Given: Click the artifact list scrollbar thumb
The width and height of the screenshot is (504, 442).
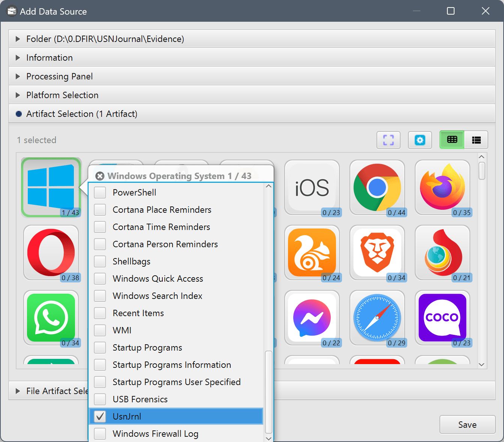Looking at the screenshot, I should pos(268,392).
